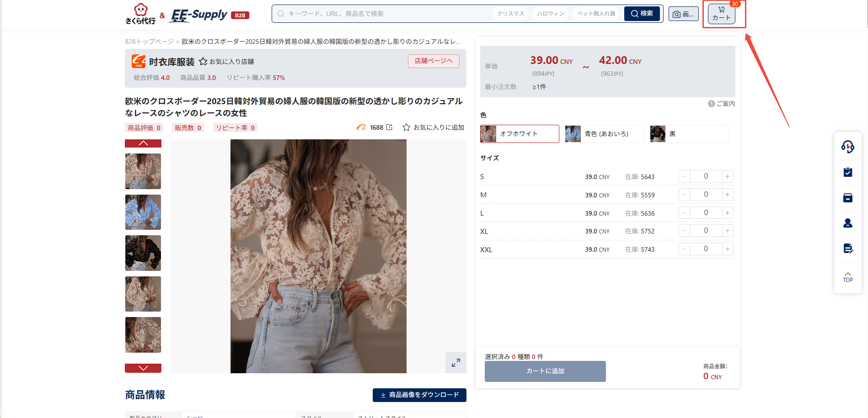Click the カートに追加 button

pos(545,371)
